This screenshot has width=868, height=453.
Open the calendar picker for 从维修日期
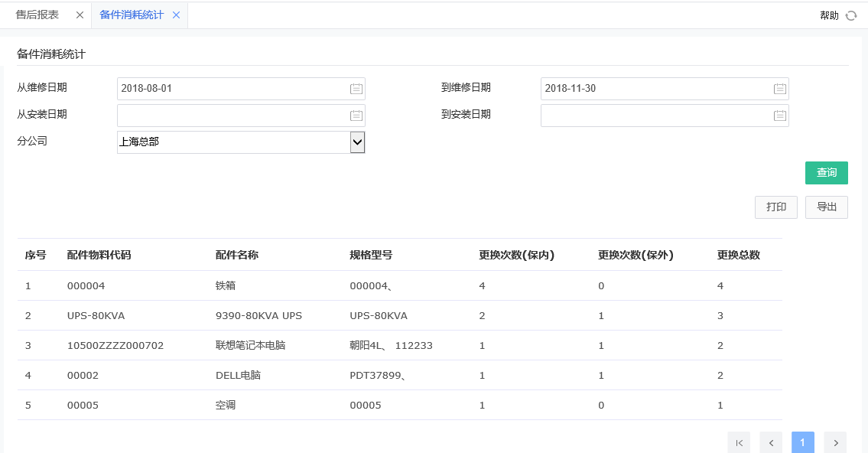[355, 88]
